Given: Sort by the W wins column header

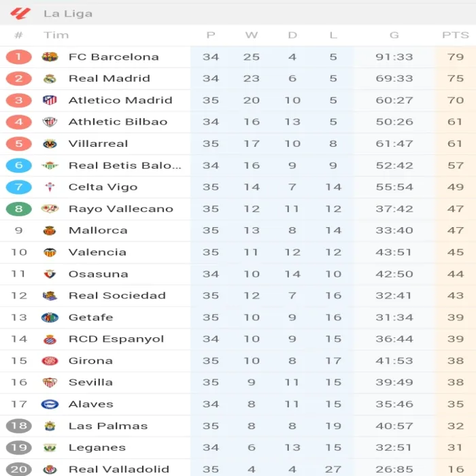Looking at the screenshot, I should pyautogui.click(x=252, y=35).
